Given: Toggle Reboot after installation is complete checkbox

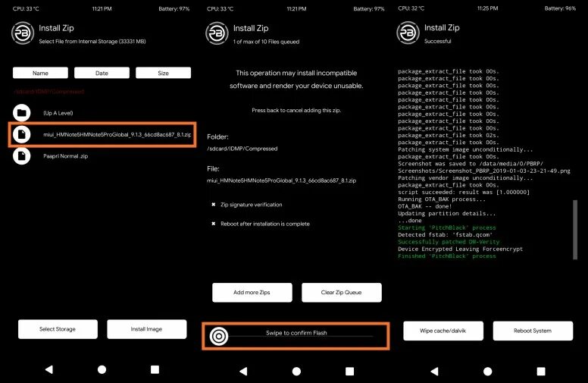Looking at the screenshot, I should coord(214,224).
